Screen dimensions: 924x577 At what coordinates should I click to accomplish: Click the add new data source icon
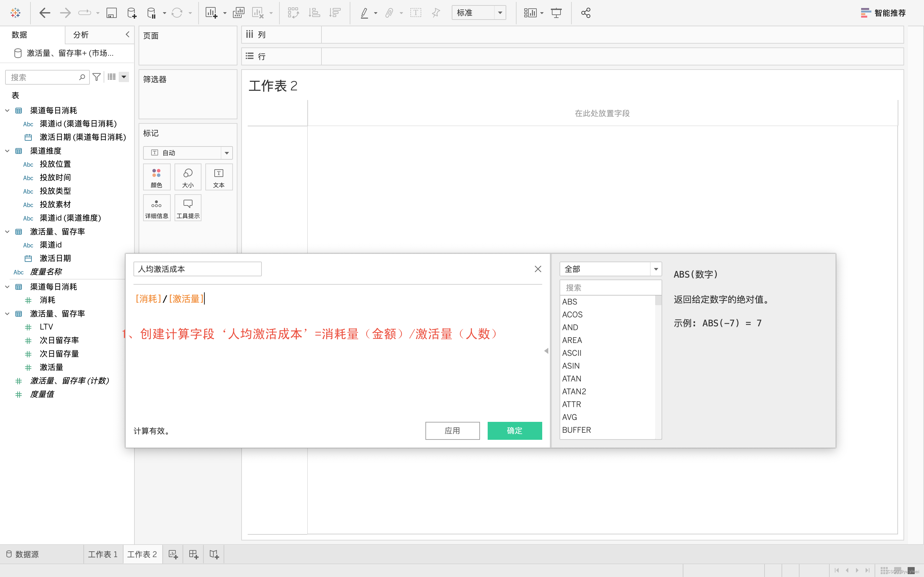[131, 13]
